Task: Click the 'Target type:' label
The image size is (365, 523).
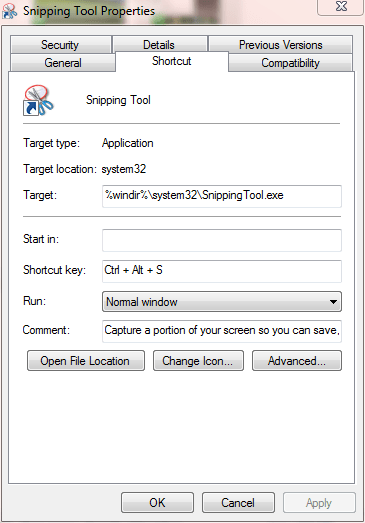Action: click(51, 143)
